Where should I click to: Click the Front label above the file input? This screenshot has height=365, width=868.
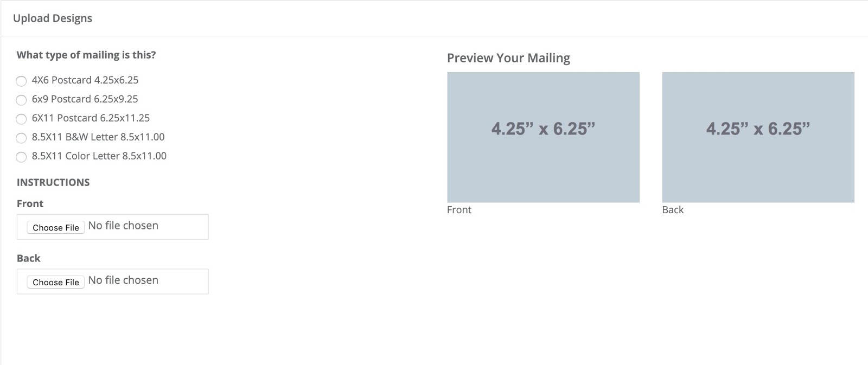[30, 204]
